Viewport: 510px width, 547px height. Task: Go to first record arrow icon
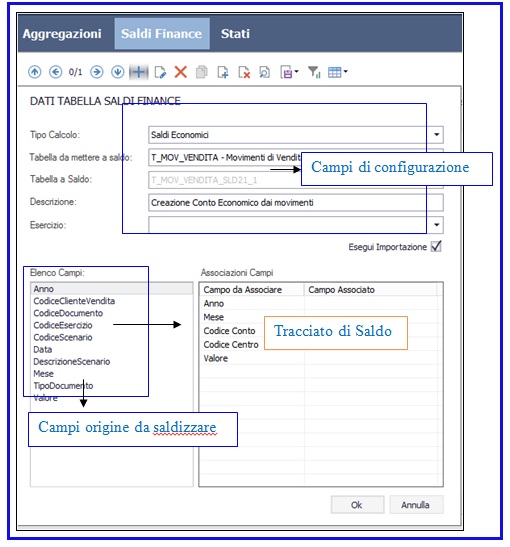tap(35, 72)
